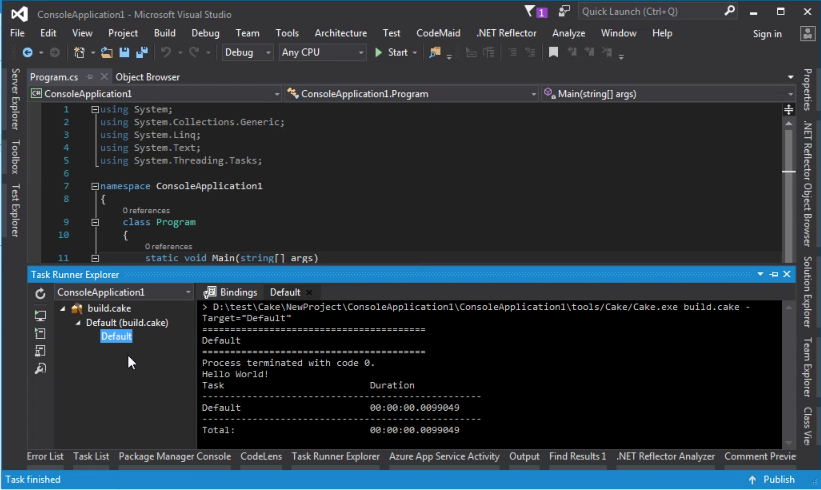Open the Package Manager Console tab

click(x=175, y=456)
